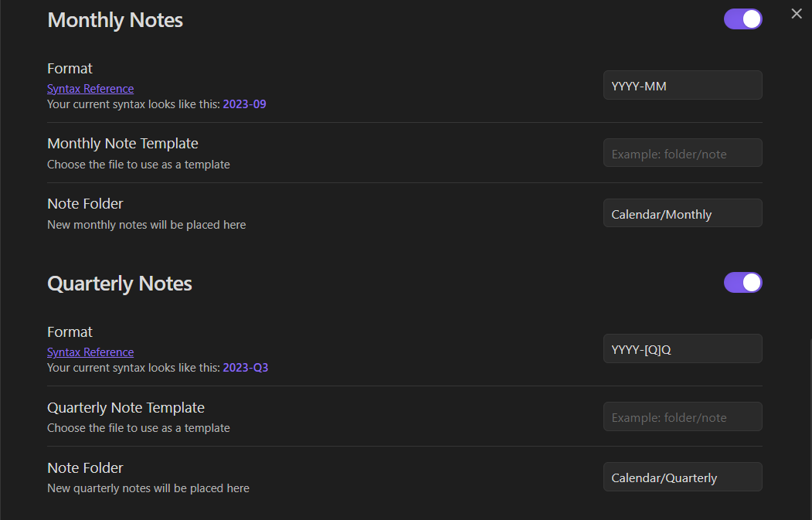This screenshot has width=812, height=520.
Task: Open Syntax Reference link under Quarterly Format
Action: coord(90,352)
